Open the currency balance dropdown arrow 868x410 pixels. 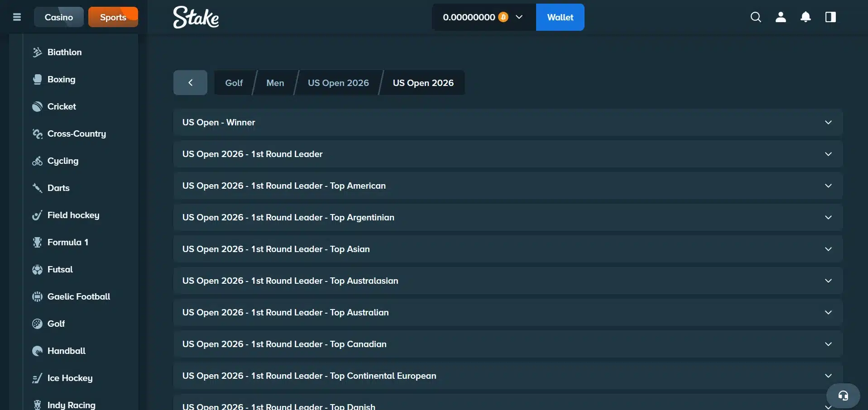[519, 17]
